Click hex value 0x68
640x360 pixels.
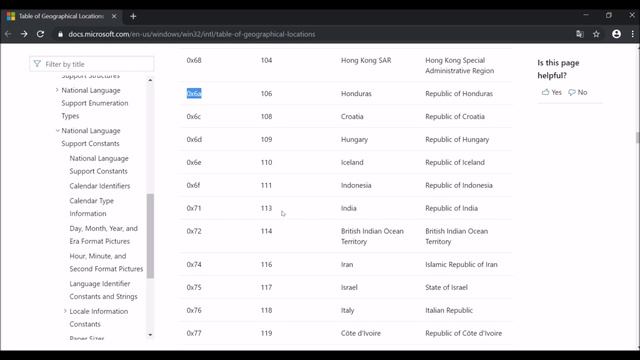[194, 60]
